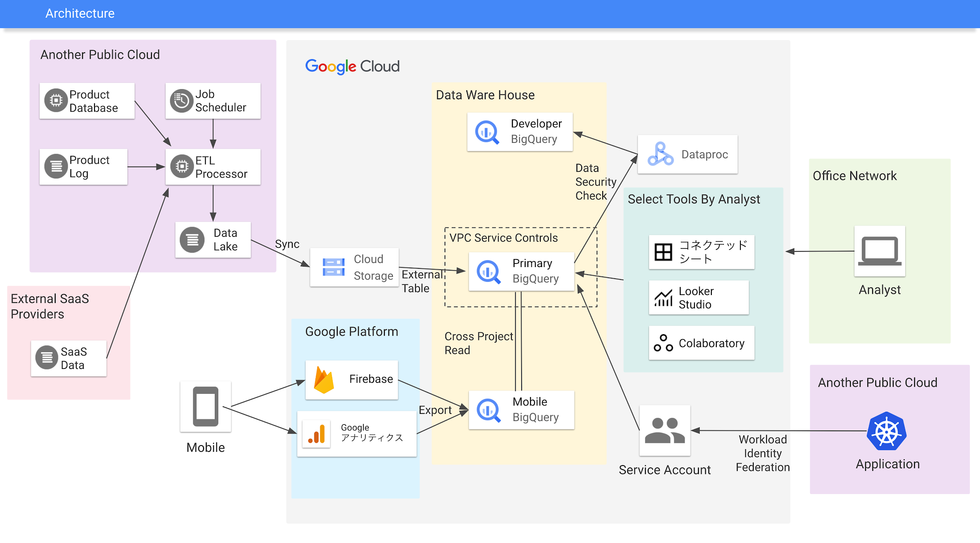Click the ETL Processor chip icon
The height and width of the screenshot is (543, 980).
182,166
